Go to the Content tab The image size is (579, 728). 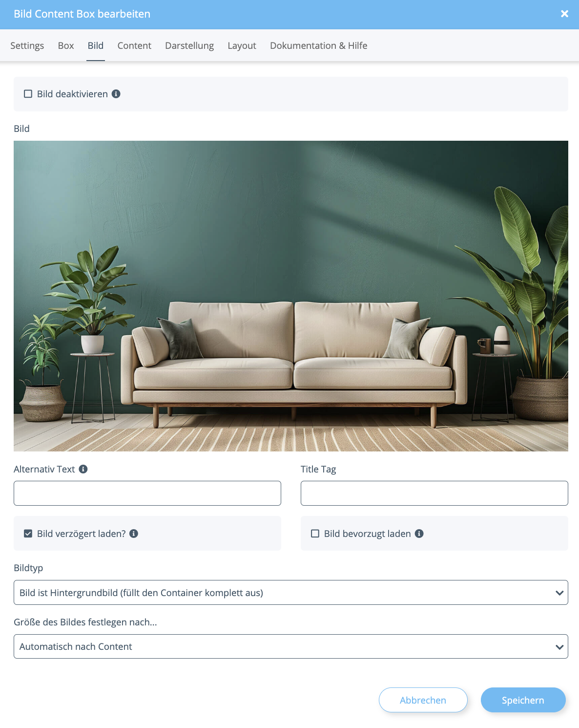click(134, 45)
